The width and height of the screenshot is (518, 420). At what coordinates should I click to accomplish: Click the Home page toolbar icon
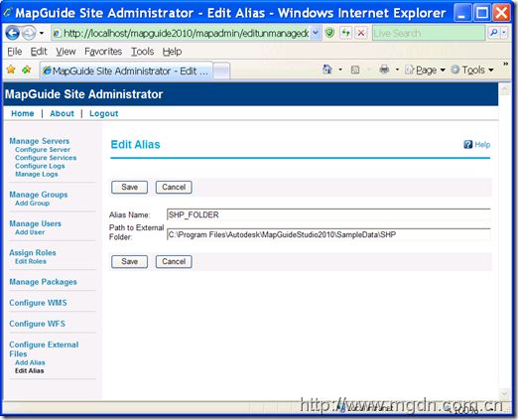pos(327,70)
